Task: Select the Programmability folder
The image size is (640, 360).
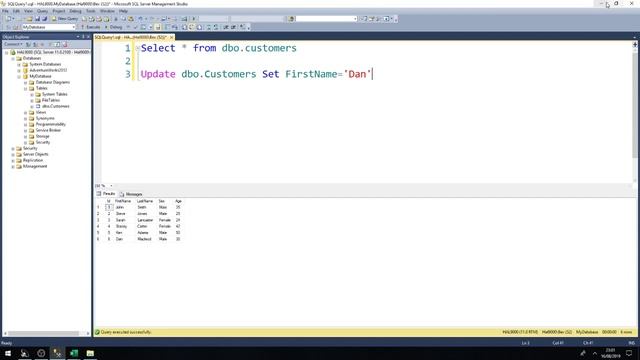Action: (51, 124)
